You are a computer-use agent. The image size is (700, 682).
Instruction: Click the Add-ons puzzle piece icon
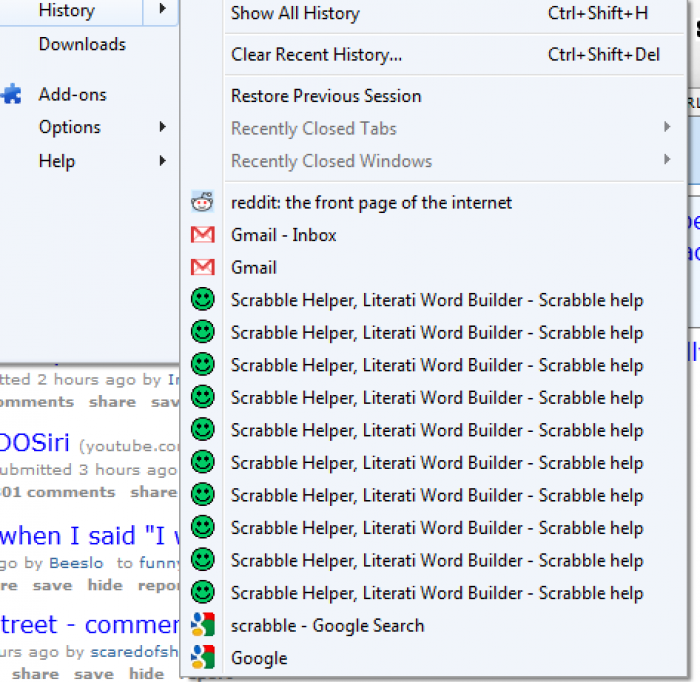tap(11, 95)
